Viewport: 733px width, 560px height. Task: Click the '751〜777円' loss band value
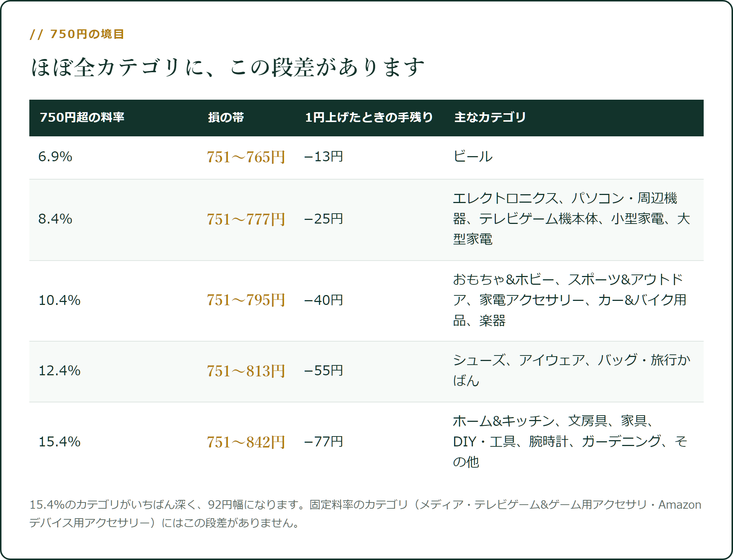[246, 220]
